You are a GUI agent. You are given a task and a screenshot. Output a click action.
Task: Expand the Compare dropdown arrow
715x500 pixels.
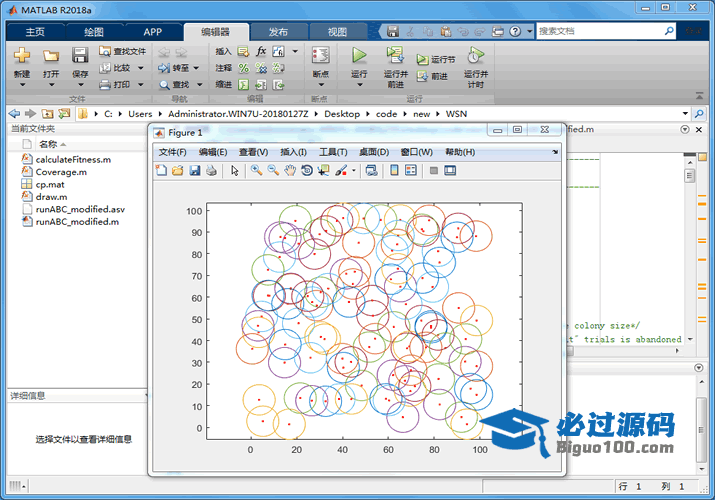[140, 68]
